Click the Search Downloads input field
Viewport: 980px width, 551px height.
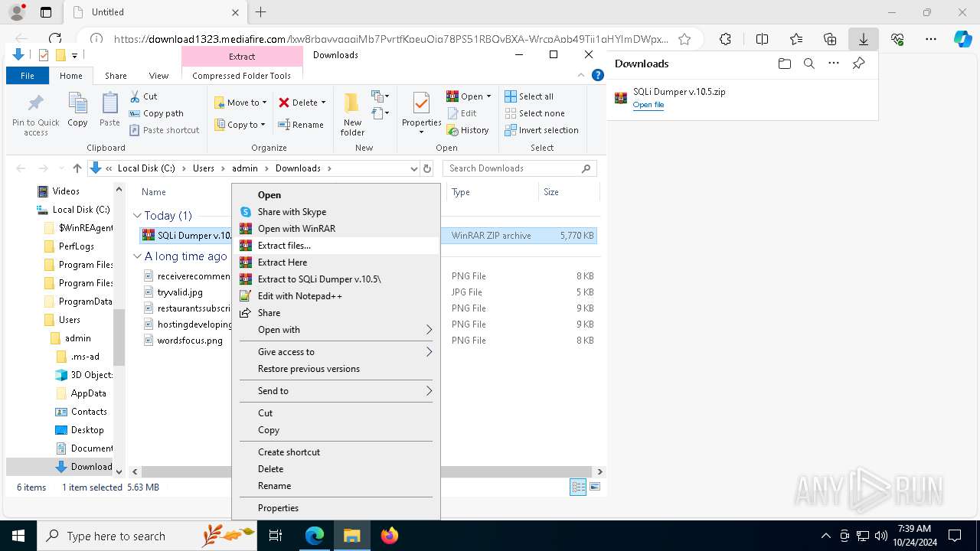[519, 168]
